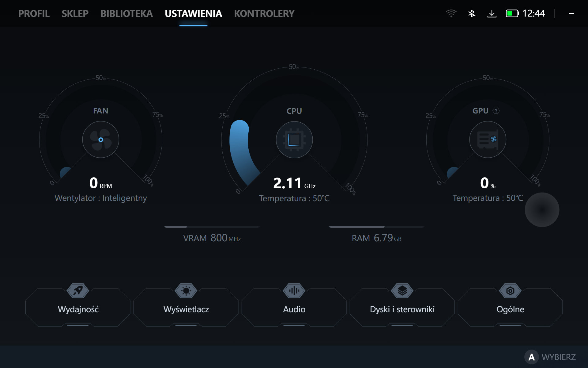Open the downloads icon in top bar

point(492,13)
